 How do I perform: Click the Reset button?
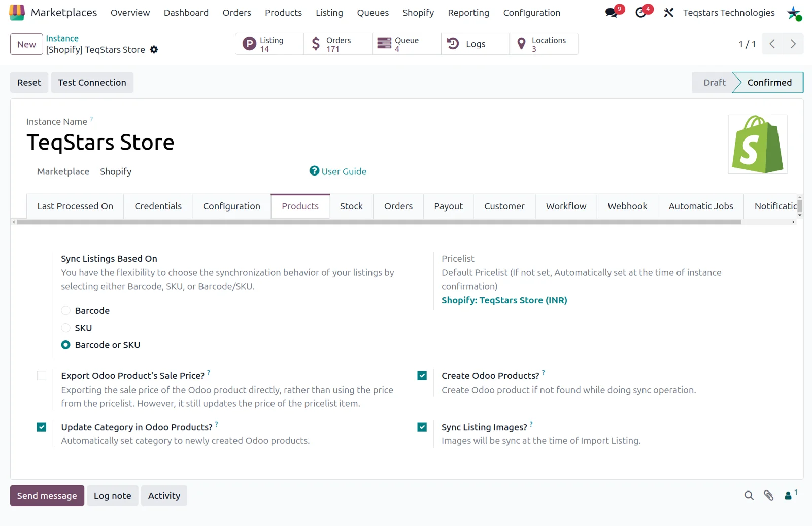[29, 82]
